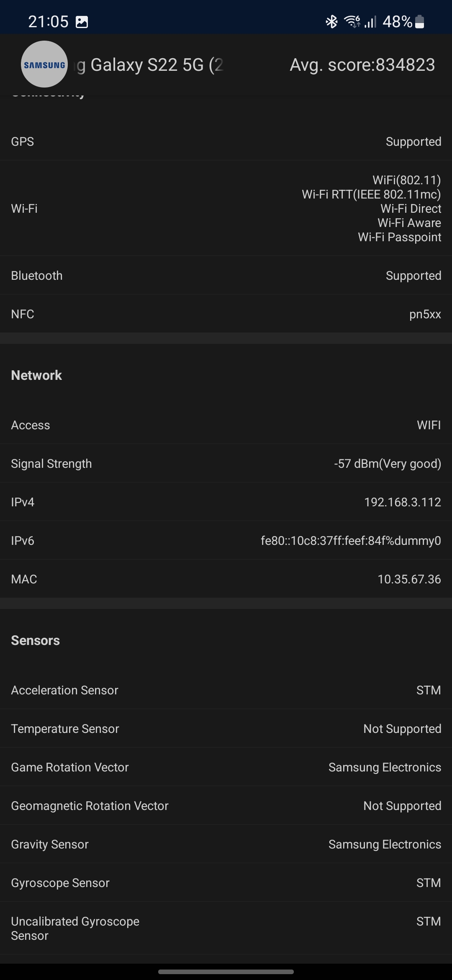Image resolution: width=452 pixels, height=980 pixels.
Task: Tap the Galaxy S22 5G device title
Action: click(x=151, y=65)
